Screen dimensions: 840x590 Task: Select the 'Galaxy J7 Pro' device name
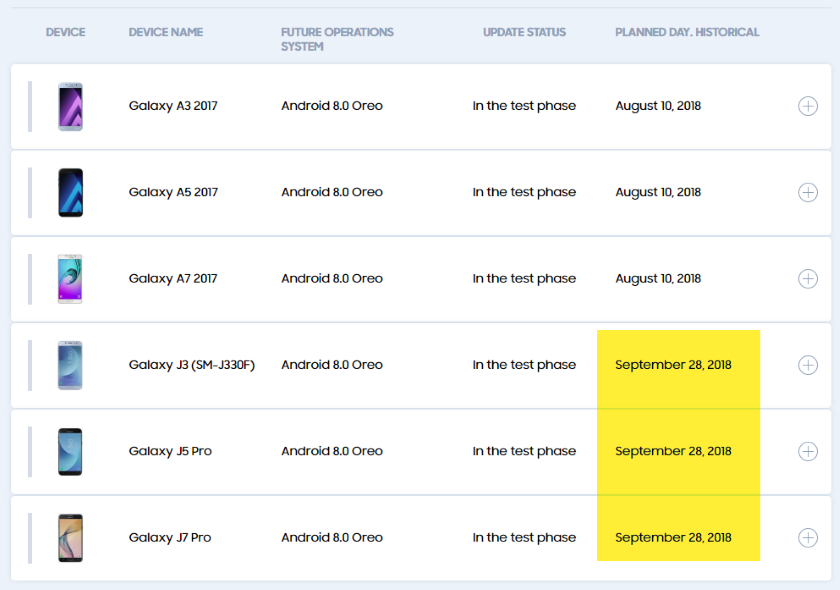(x=170, y=537)
